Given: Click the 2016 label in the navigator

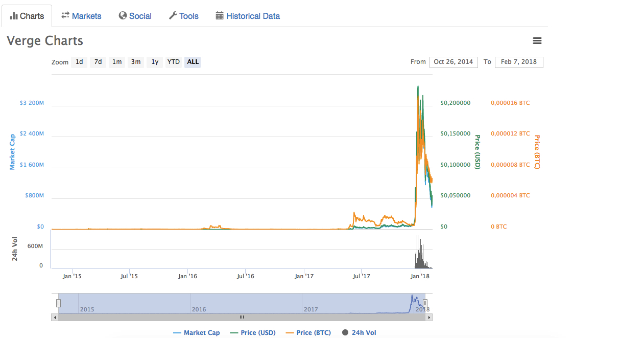Looking at the screenshot, I should click(199, 309).
